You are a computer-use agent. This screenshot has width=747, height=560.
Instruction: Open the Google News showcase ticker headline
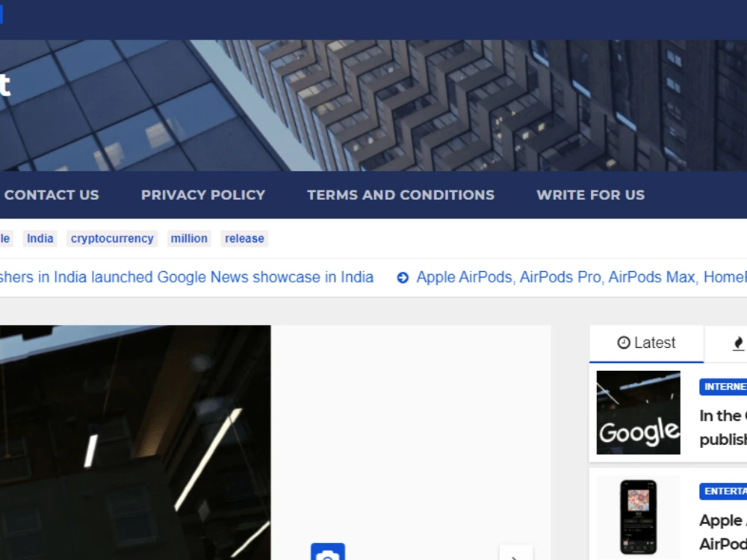tap(186, 277)
